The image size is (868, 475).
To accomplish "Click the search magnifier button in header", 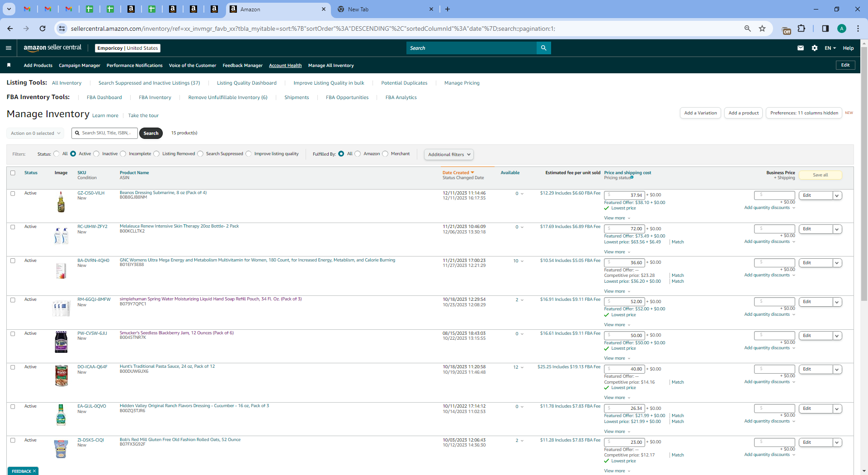I will click(543, 48).
